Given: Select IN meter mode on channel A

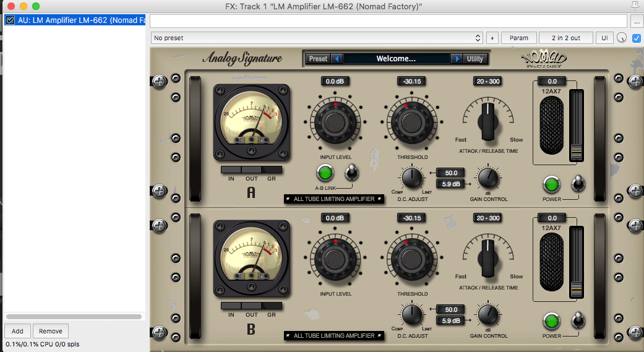Looking at the screenshot, I should coord(231,170).
